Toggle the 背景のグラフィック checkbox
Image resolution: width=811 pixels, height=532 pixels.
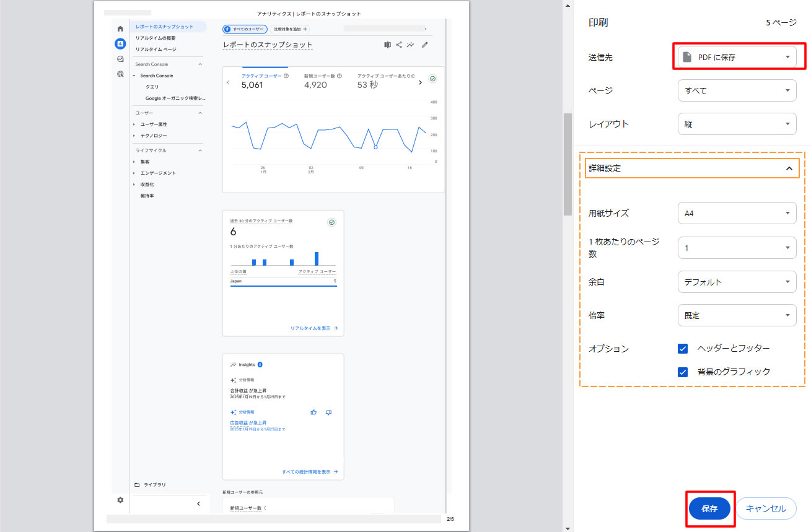click(x=683, y=372)
